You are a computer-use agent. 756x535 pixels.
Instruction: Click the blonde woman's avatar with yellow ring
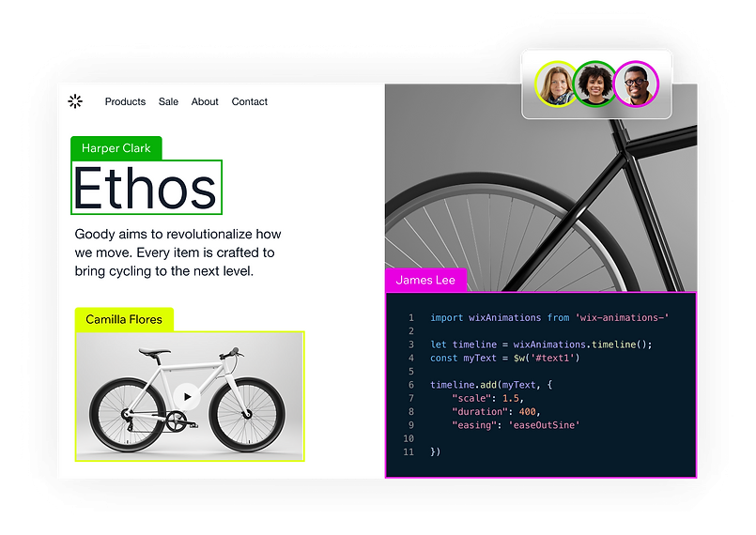point(556,84)
